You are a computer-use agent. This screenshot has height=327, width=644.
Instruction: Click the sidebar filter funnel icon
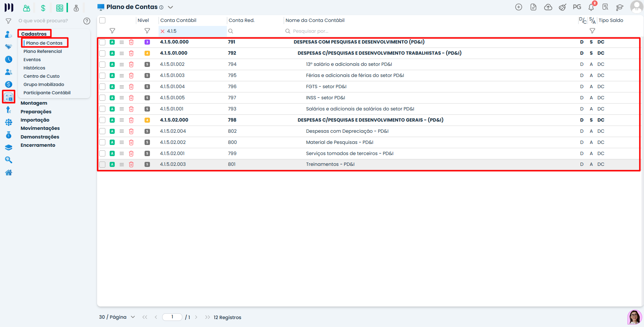[x=9, y=21]
